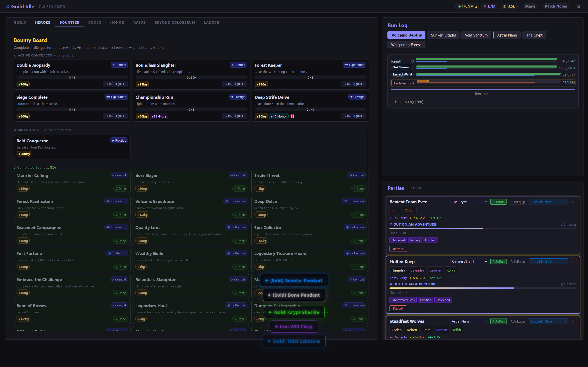588x367 pixels.
Task: Click star icon beside The Inferno
Action: 413,83
